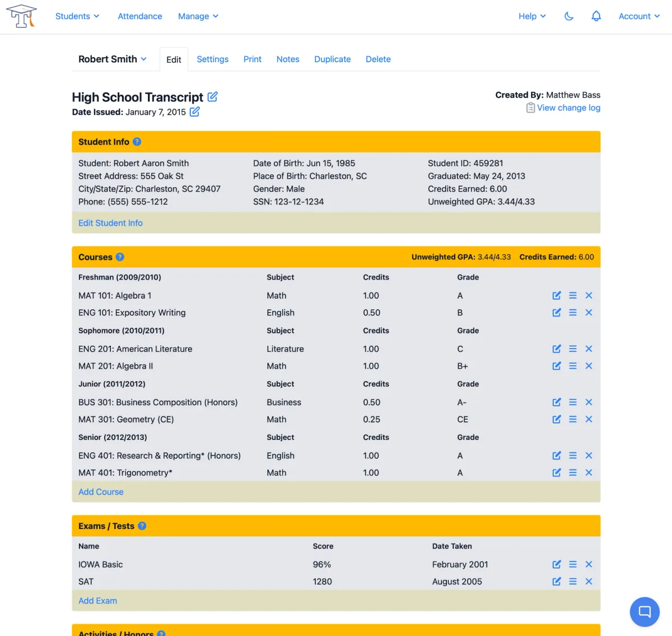Open Exams / Tests help icon
This screenshot has height=636, width=672.
pos(142,526)
